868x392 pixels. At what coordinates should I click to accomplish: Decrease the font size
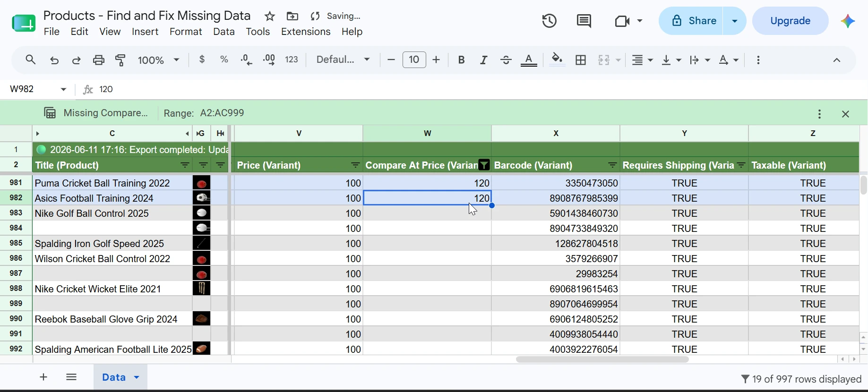click(391, 60)
